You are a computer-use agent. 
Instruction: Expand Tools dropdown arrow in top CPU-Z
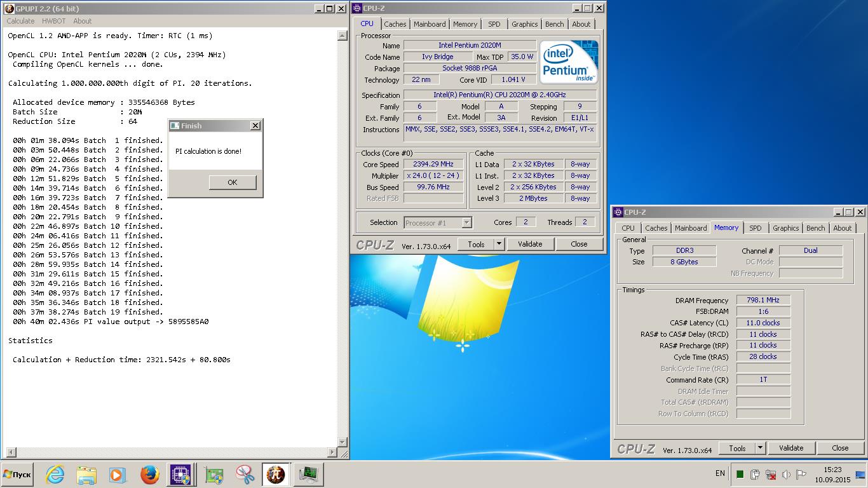[499, 244]
